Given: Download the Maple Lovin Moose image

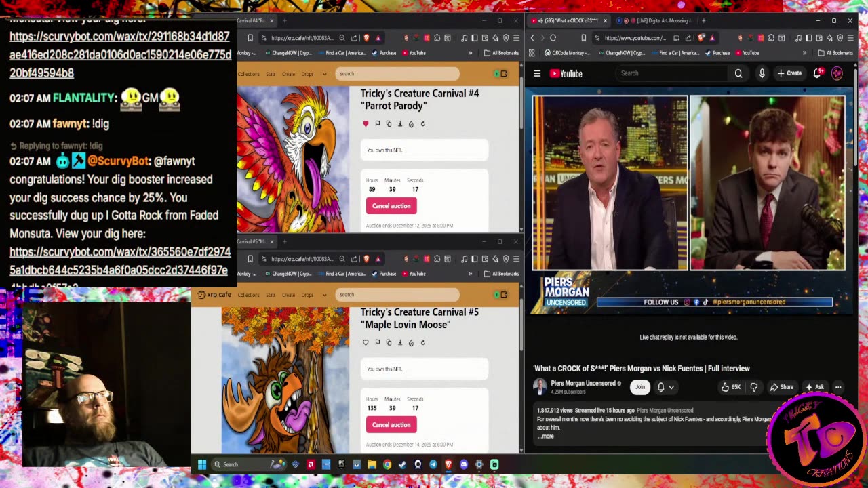Looking at the screenshot, I should (399, 342).
